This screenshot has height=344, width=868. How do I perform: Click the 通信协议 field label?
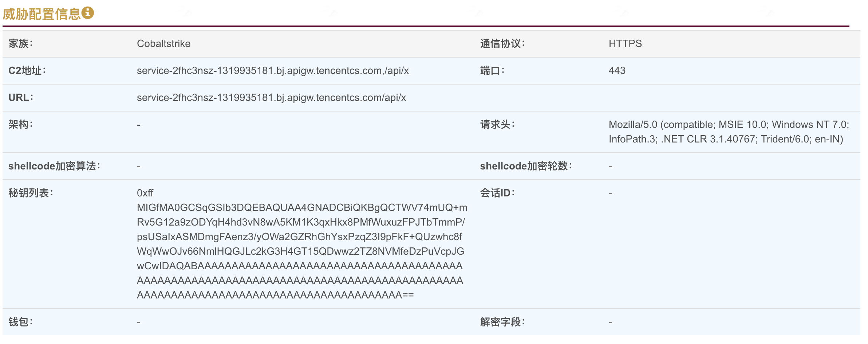coord(502,44)
